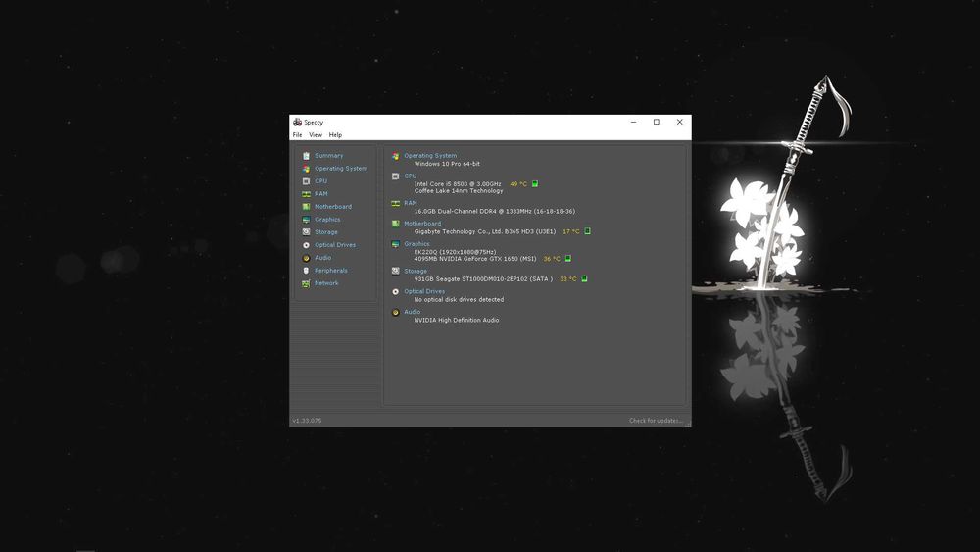Viewport: 980px width, 552px height.
Task: Click the CPU temperature status icon beside 49 °C
Action: point(535,183)
